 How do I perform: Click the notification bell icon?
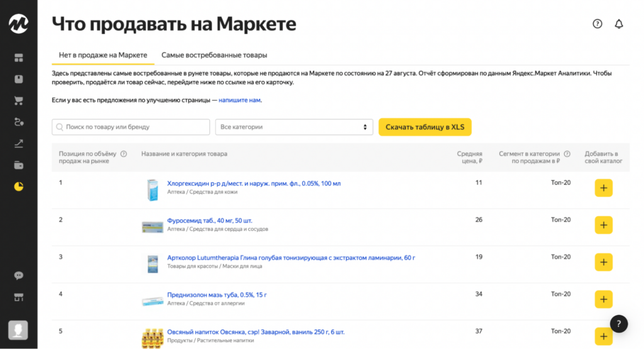pyautogui.click(x=619, y=24)
